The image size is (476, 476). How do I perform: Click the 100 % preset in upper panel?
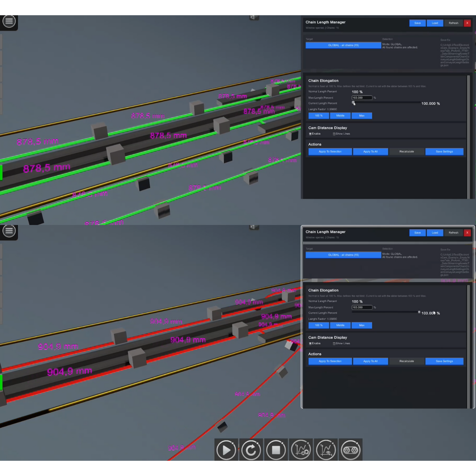(x=318, y=116)
